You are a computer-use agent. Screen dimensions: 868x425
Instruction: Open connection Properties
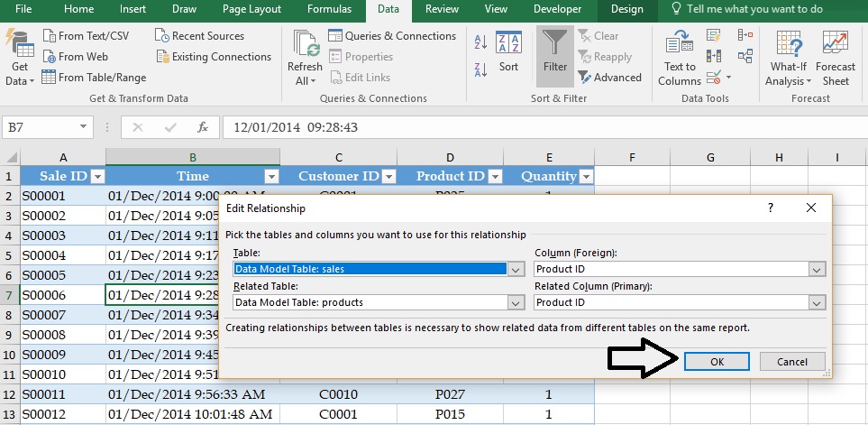tap(361, 57)
